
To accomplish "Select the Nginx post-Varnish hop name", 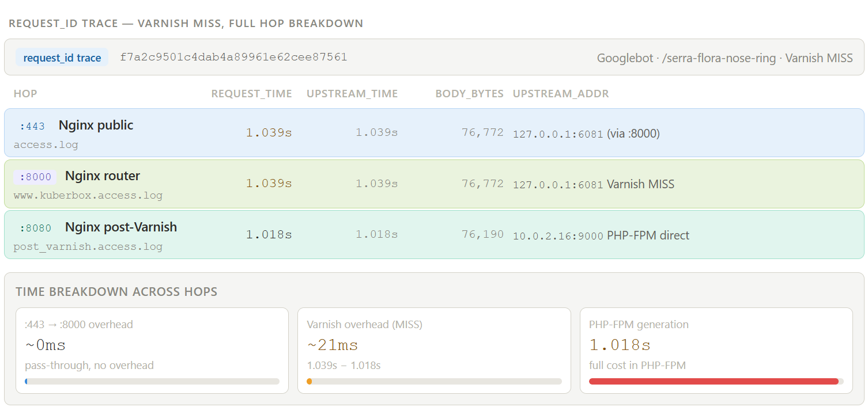I will pyautogui.click(x=121, y=227).
